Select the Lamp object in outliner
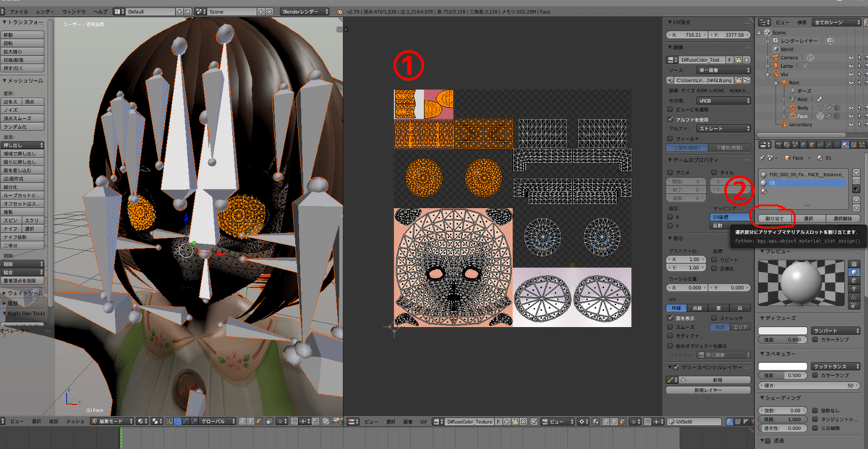Screen dimensions: 868x449 pyautogui.click(x=786, y=66)
